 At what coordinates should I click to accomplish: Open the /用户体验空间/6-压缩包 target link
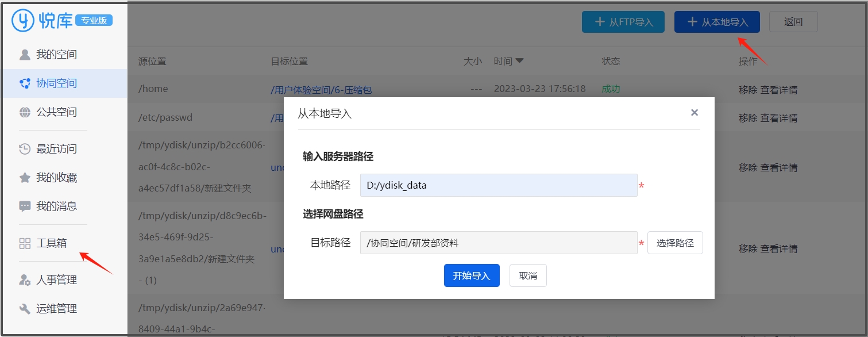321,90
